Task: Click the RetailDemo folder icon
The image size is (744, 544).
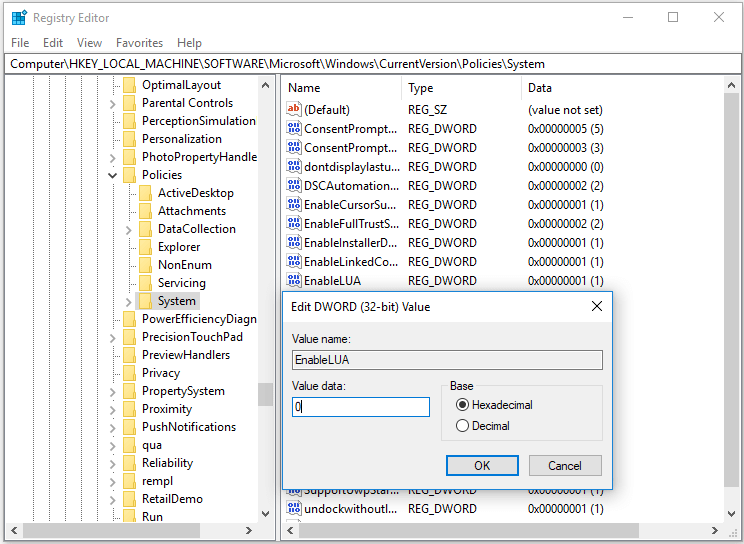Action: pos(129,499)
